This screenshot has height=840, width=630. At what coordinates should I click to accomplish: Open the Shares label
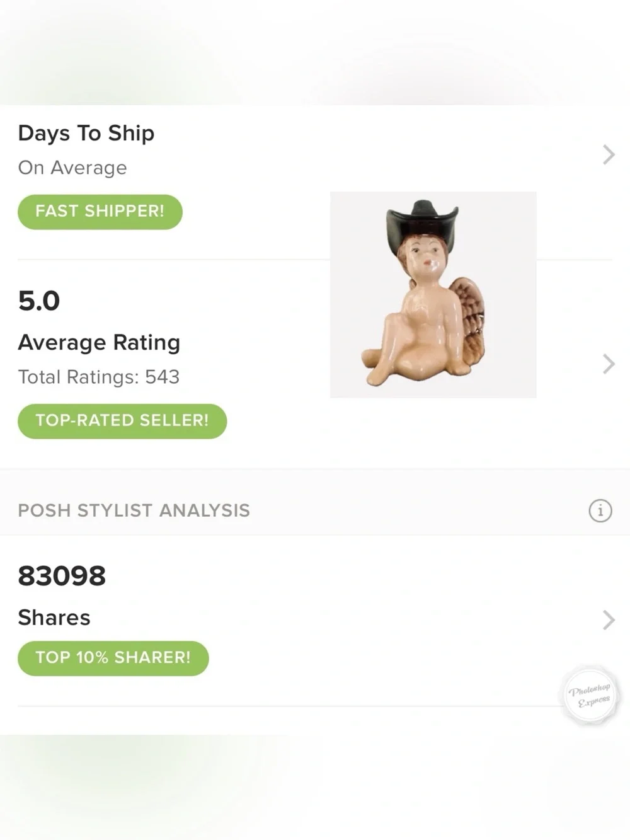tap(54, 618)
